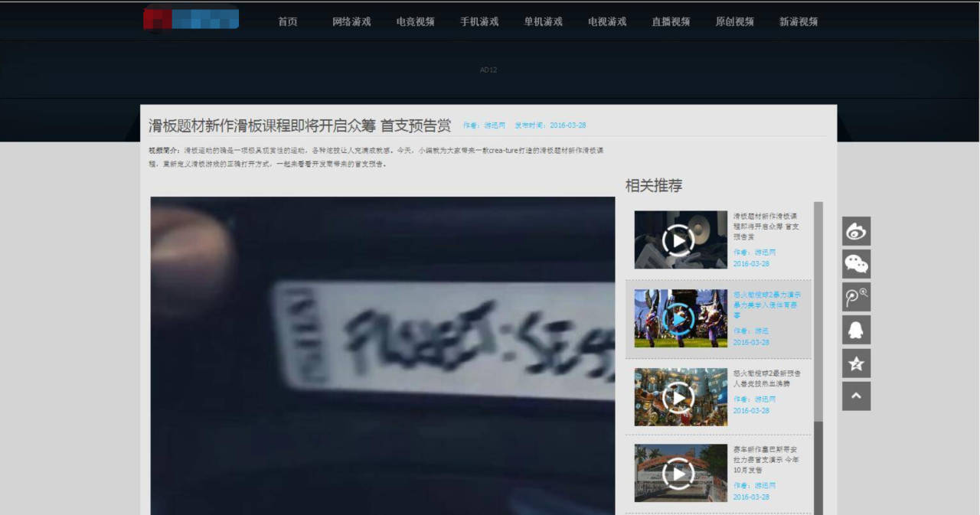
Task: Open the 手机游戏 nav item
Action: (x=479, y=21)
